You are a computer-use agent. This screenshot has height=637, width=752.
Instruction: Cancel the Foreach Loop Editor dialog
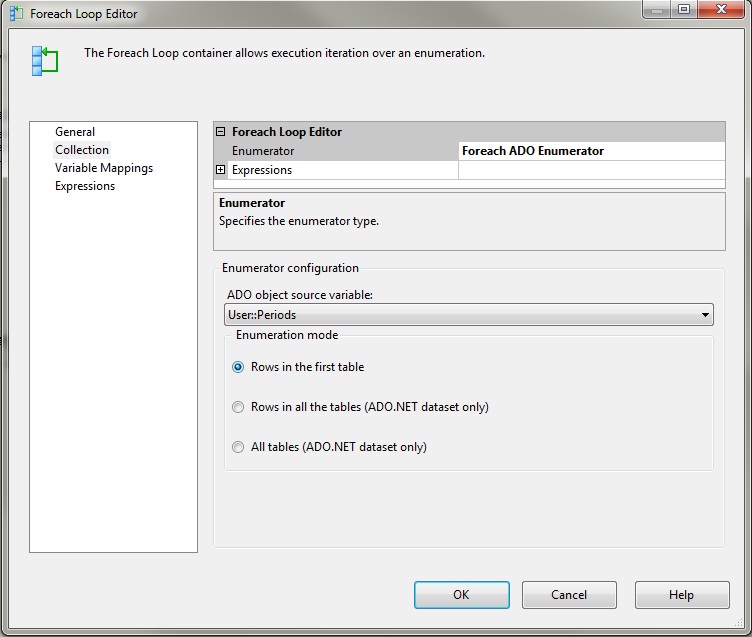click(x=569, y=595)
